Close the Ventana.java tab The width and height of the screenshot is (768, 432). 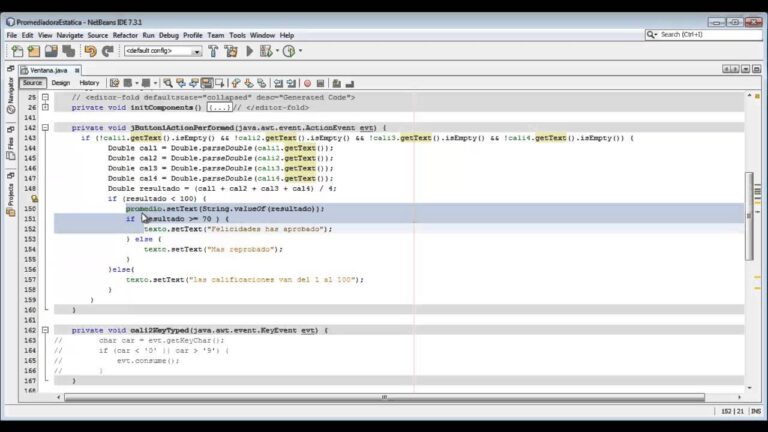(77, 71)
